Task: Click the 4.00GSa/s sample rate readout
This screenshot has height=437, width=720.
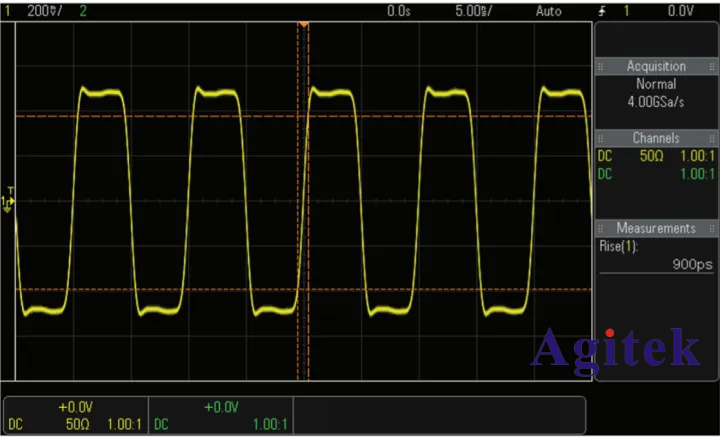Action: tap(656, 101)
